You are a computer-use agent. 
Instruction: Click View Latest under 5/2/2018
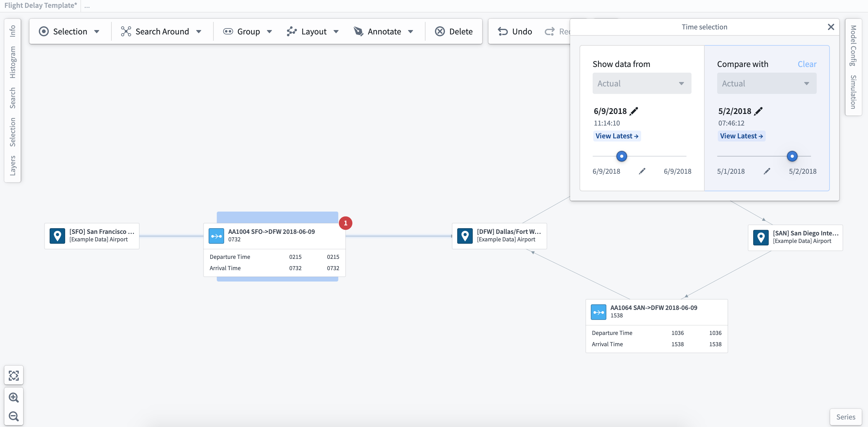741,136
